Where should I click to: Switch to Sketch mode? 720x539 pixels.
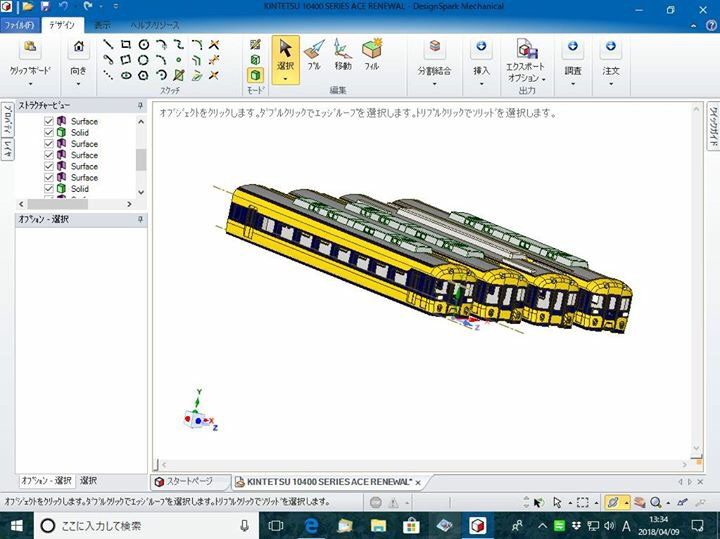pos(255,45)
